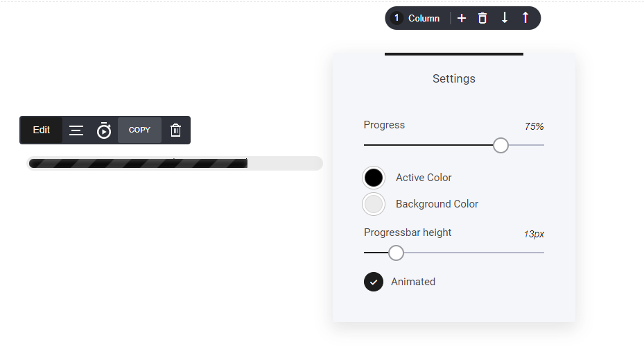This screenshot has width=644, height=356.
Task: Delete the column with trash icon
Action: pyautogui.click(x=482, y=18)
